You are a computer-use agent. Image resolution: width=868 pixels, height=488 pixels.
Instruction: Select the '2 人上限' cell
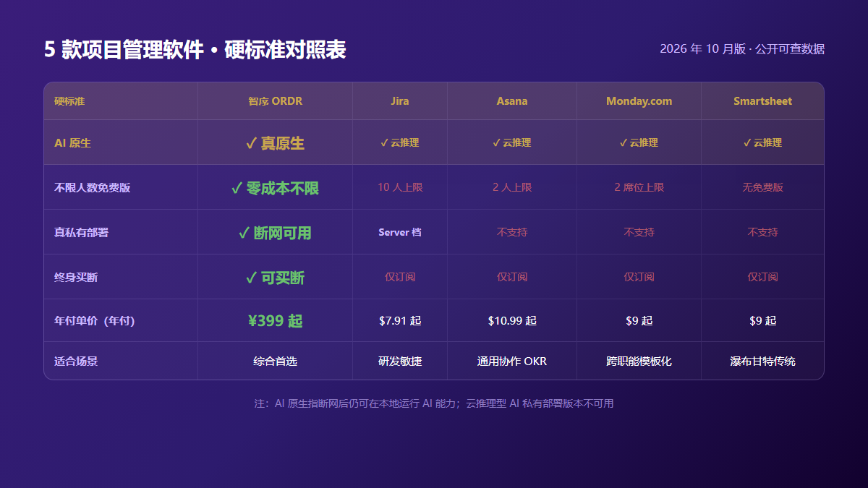pyautogui.click(x=512, y=187)
